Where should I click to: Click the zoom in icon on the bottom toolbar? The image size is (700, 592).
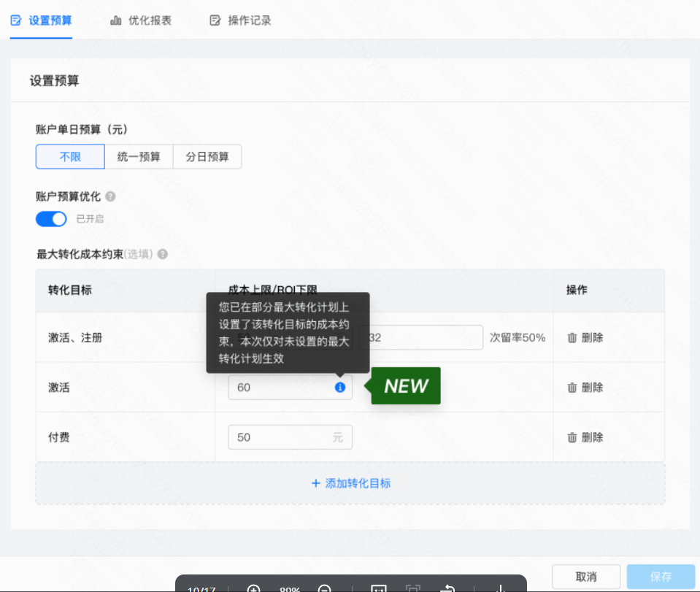pyautogui.click(x=254, y=588)
